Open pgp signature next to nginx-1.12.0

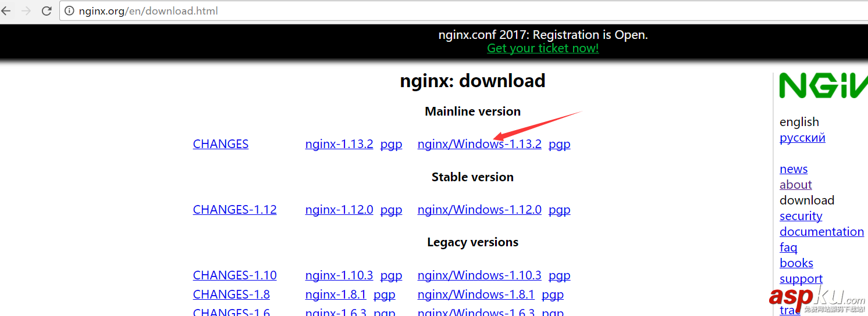point(391,210)
